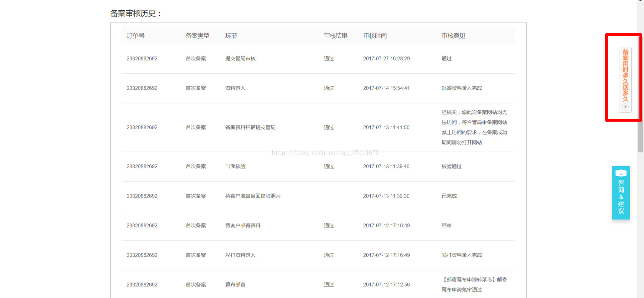Select the 资料录入 step cell
The image size is (644, 298).
[x=235, y=88]
